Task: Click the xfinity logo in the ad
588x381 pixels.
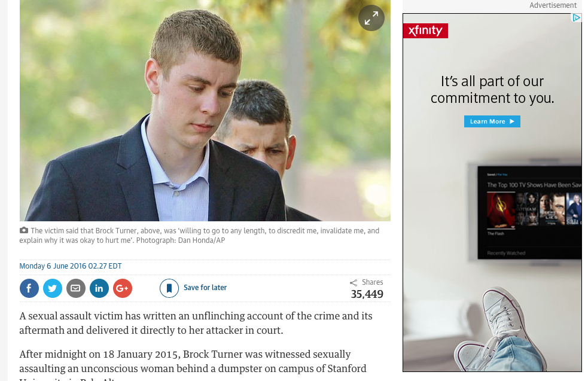Action: [426, 31]
